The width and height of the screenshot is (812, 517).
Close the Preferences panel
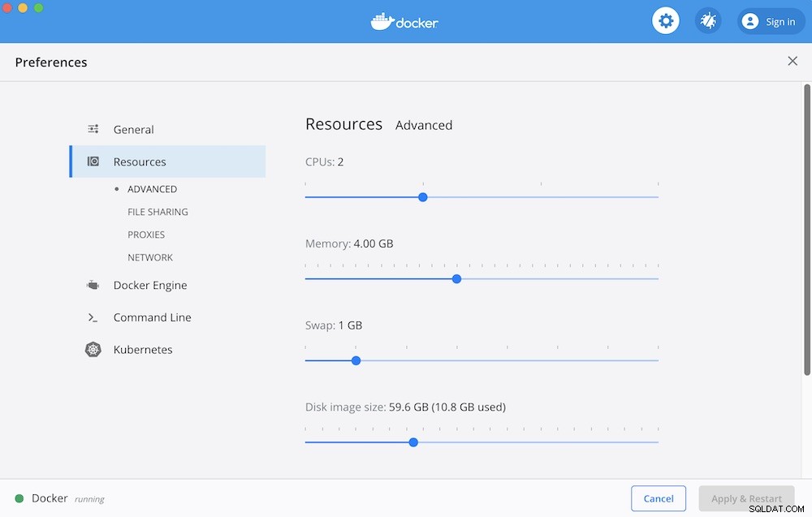click(793, 61)
